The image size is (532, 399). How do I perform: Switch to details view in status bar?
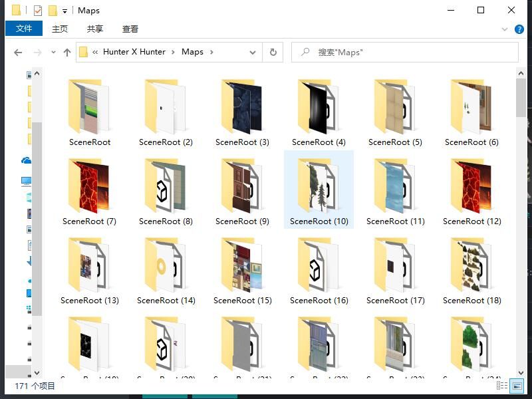[x=505, y=385]
